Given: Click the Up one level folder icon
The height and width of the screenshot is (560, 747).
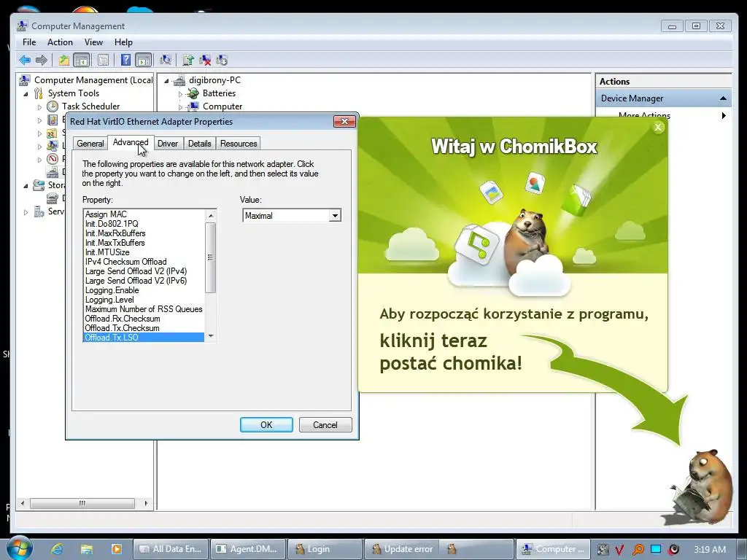Looking at the screenshot, I should coord(64,60).
